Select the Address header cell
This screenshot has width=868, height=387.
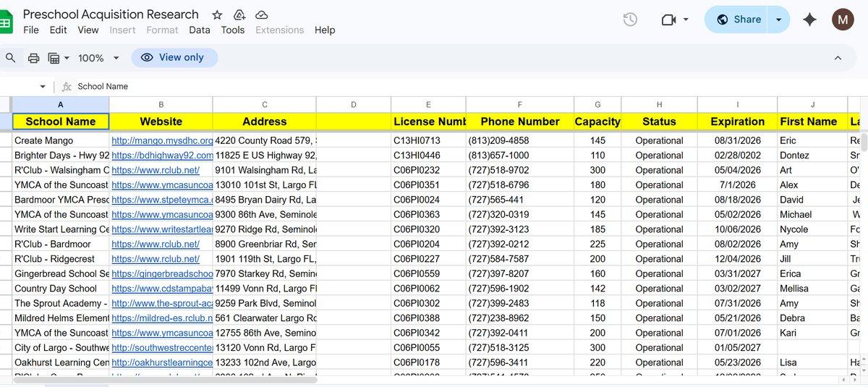tap(265, 122)
